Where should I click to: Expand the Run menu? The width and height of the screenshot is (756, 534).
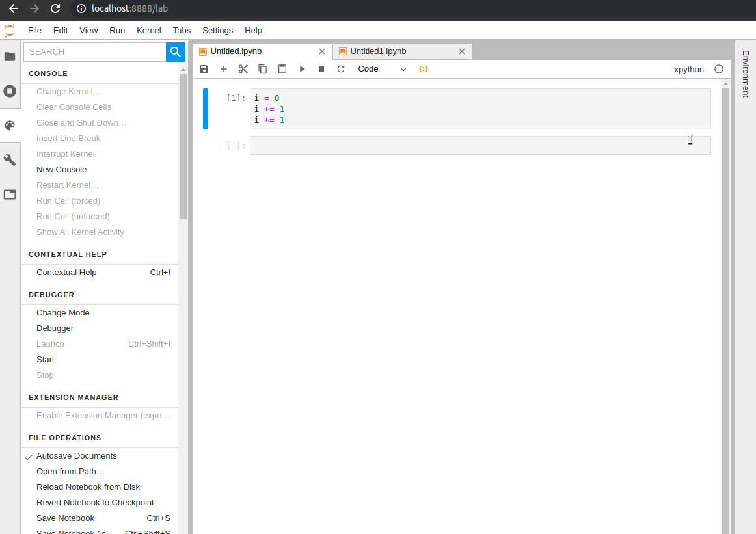[117, 30]
